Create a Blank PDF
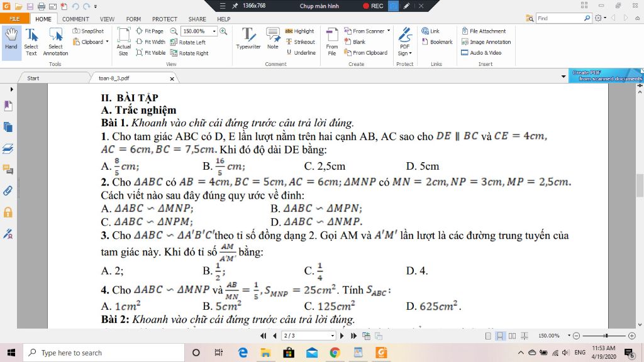The height and width of the screenshot is (362, 644). point(355,42)
